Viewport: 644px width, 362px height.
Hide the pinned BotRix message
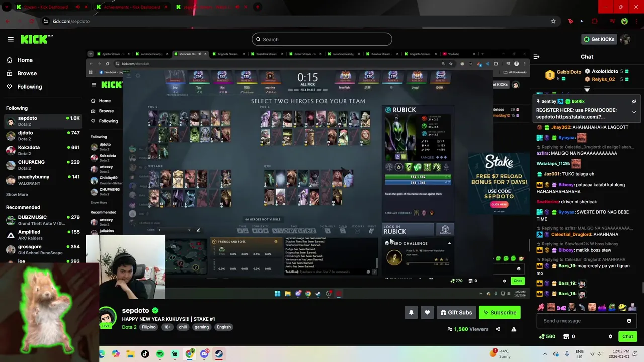pyautogui.click(x=634, y=101)
